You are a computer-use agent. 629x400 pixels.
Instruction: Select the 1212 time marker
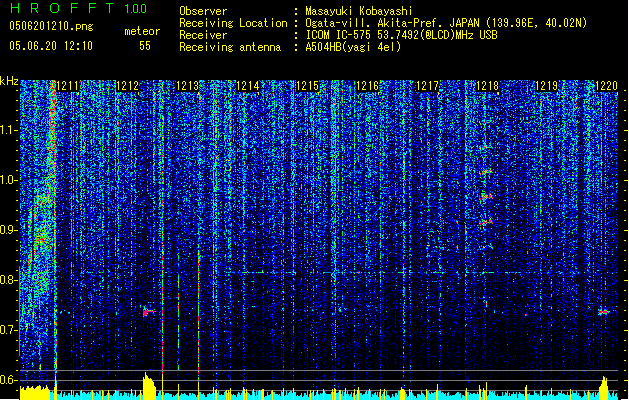pyautogui.click(x=127, y=86)
